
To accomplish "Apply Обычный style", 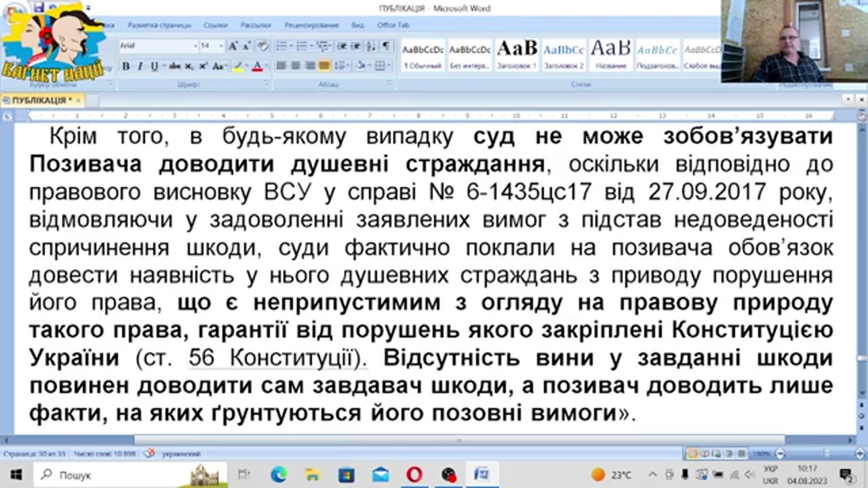I will (x=422, y=56).
